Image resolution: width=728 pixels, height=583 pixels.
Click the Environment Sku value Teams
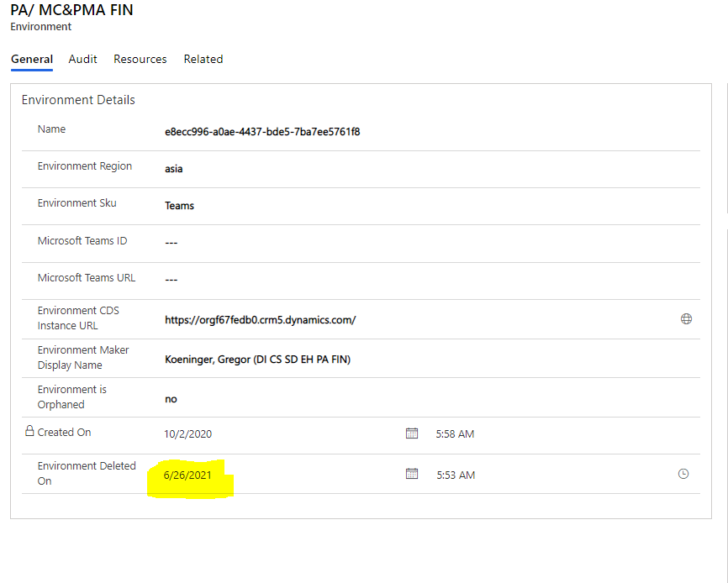pyautogui.click(x=179, y=206)
